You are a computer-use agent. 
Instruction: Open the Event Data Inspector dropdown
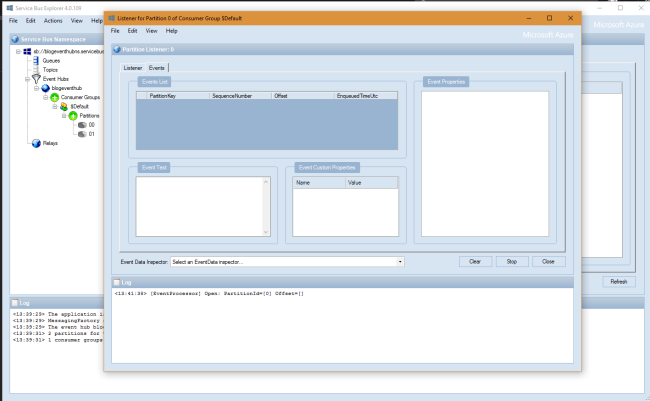pyautogui.click(x=400, y=262)
